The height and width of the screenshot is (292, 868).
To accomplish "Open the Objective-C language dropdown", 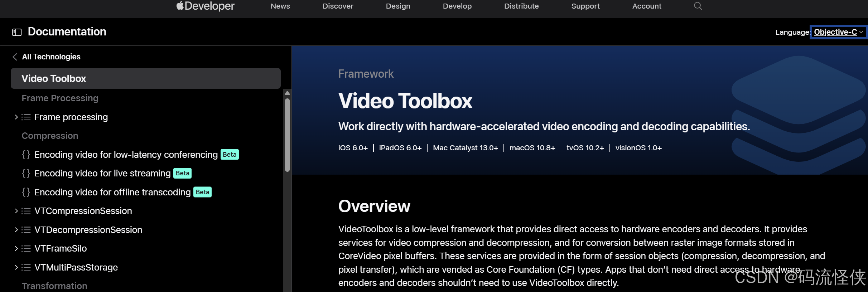I will [838, 32].
